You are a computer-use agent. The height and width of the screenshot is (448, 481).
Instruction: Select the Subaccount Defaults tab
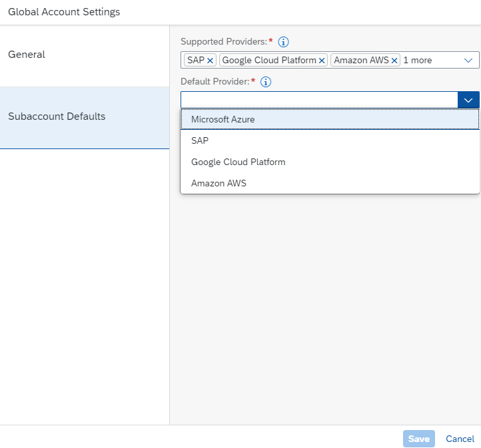point(57,116)
